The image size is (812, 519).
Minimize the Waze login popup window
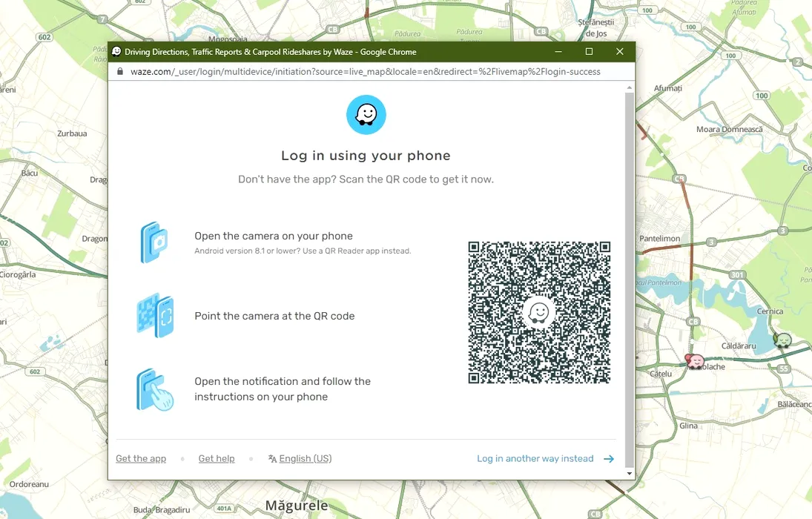558,51
